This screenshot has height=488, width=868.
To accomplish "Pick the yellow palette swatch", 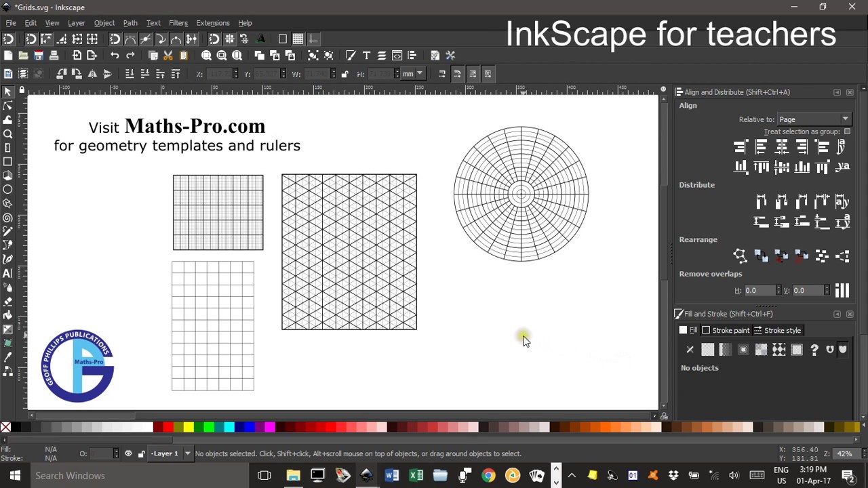I will 189,427.
